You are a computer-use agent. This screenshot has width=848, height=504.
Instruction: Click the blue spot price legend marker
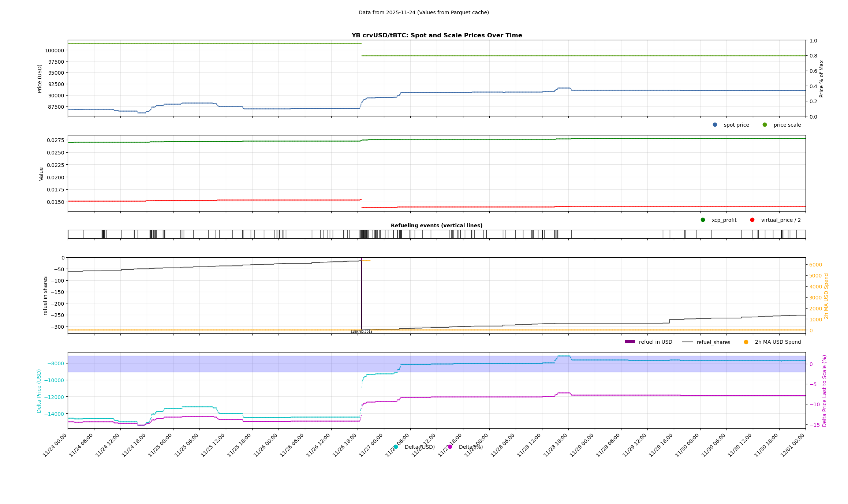coord(715,125)
